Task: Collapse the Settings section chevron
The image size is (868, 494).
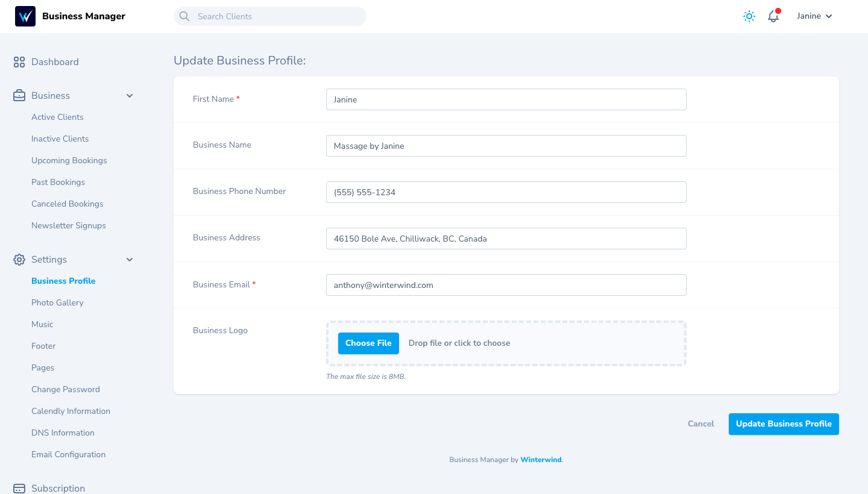Action: click(x=130, y=259)
